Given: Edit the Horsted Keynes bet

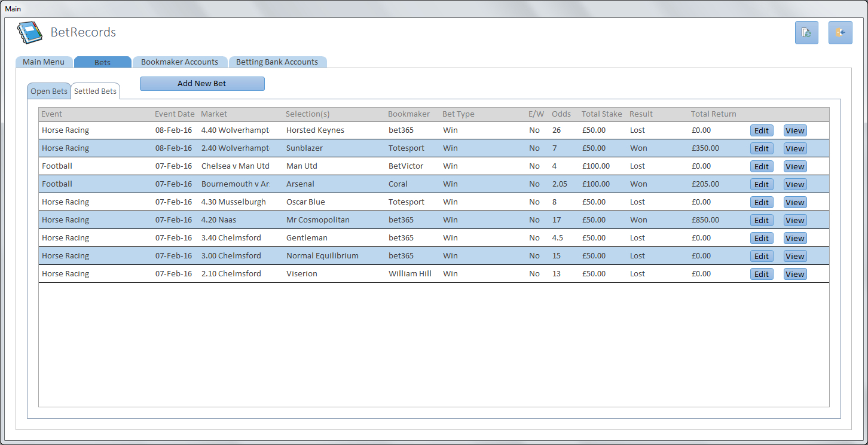Looking at the screenshot, I should point(761,130).
